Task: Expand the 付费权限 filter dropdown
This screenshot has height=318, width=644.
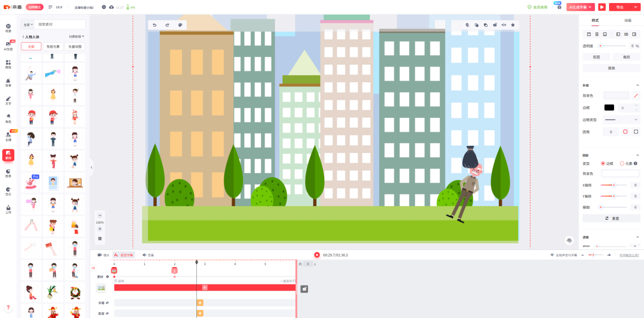Action: 77,37
